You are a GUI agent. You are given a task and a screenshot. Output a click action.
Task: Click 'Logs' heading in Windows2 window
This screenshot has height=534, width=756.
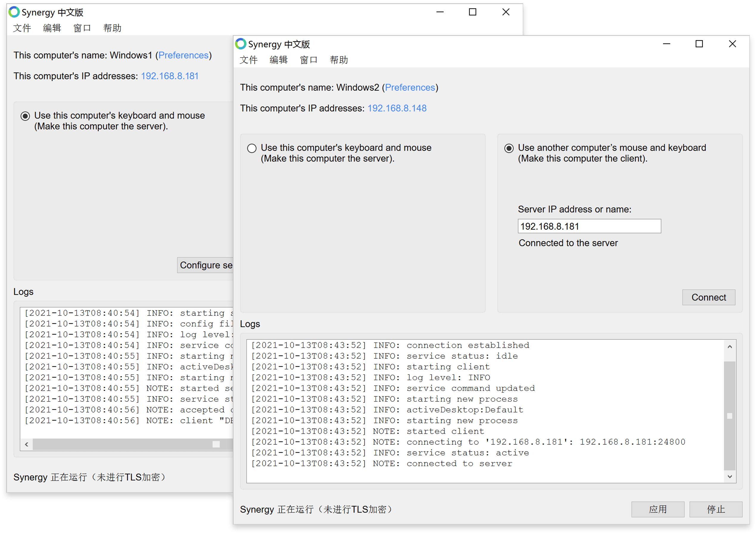click(x=250, y=324)
